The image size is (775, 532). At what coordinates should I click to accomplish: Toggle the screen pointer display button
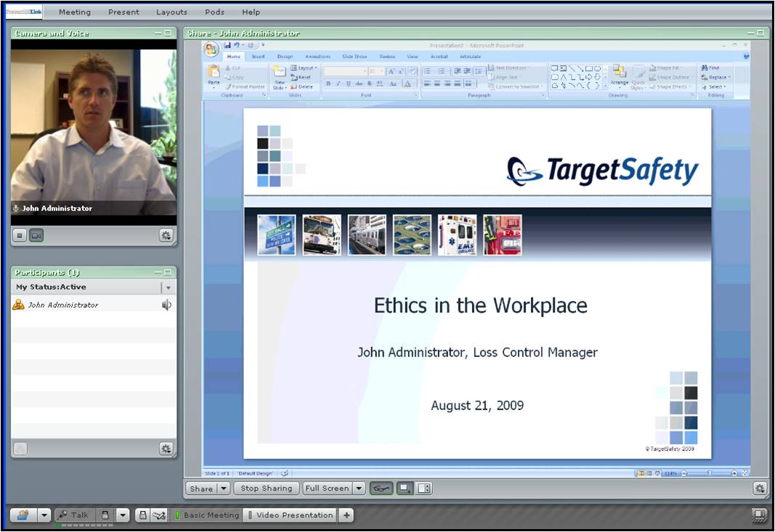[405, 488]
